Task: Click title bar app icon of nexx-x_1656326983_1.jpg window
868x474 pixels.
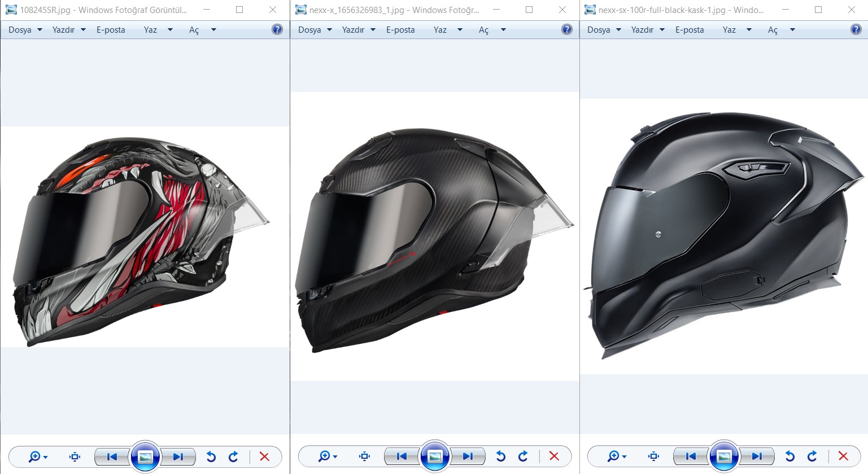Action: [x=300, y=10]
